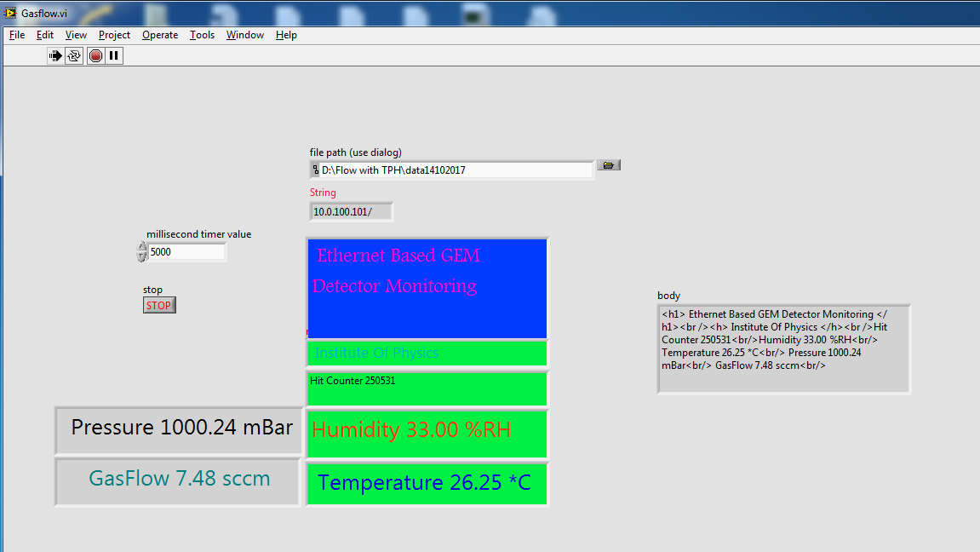This screenshot has height=552, width=980.
Task: Click the 'file path (use dialog)' label
Action: pos(356,152)
